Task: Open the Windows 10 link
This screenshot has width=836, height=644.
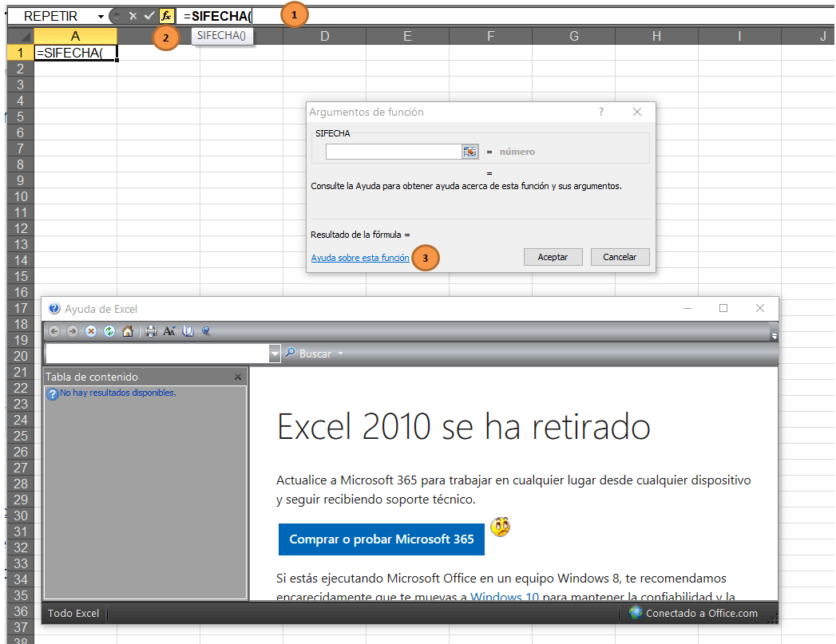Action: pyautogui.click(x=505, y=597)
